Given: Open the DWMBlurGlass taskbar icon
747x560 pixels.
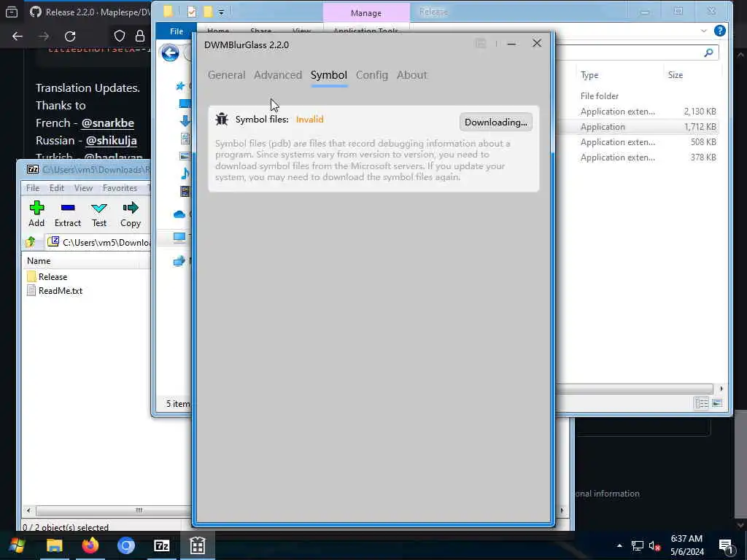Looking at the screenshot, I should click(x=197, y=545).
